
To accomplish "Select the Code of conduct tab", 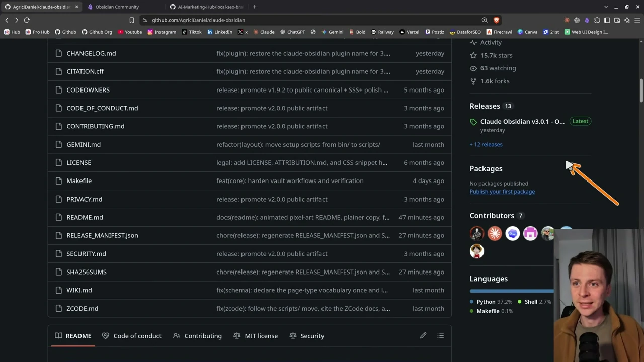I will [x=132, y=336].
